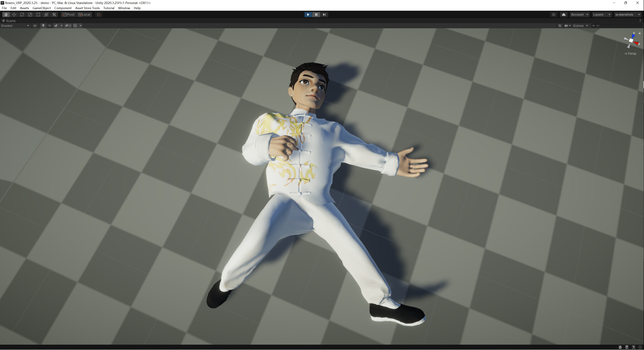
Task: Open the Asset Store Tools menu
Action: click(x=87, y=8)
